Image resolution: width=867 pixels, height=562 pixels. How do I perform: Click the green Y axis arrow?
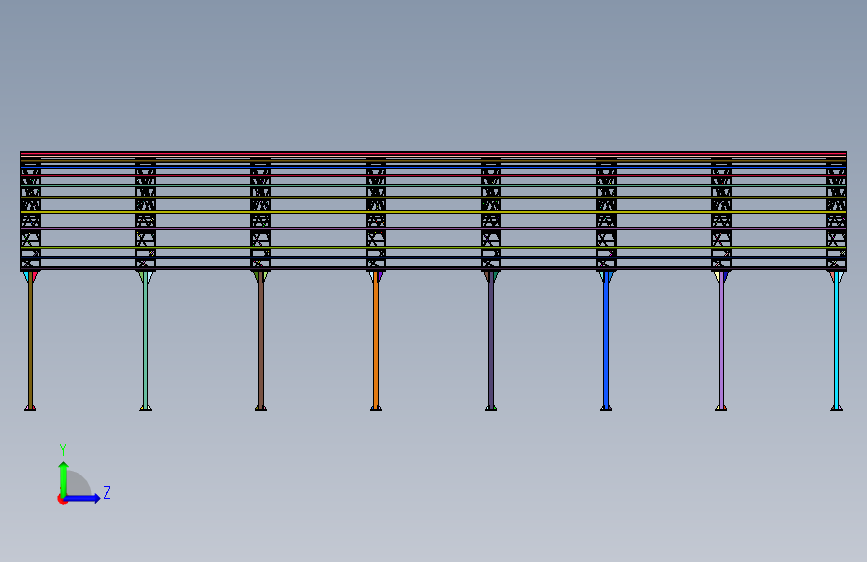pos(64,479)
